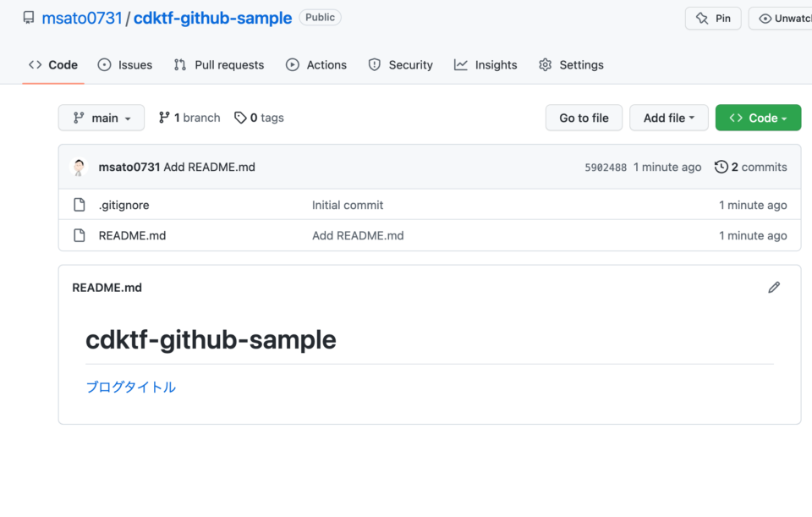Click the pencil icon to edit README.md
Viewport: 812px width, 517px height.
pyautogui.click(x=774, y=288)
